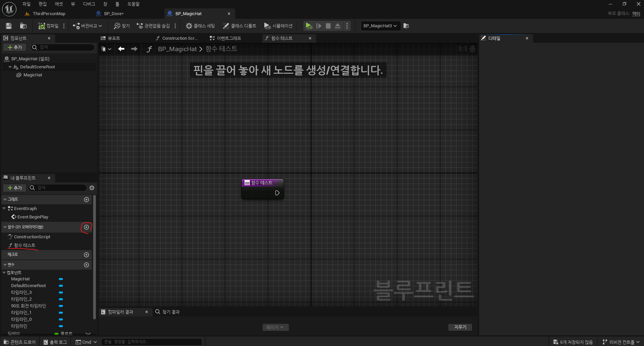Screen dimensions: 644x346
Task: Navigate forward in graph history
Action: [134, 49]
